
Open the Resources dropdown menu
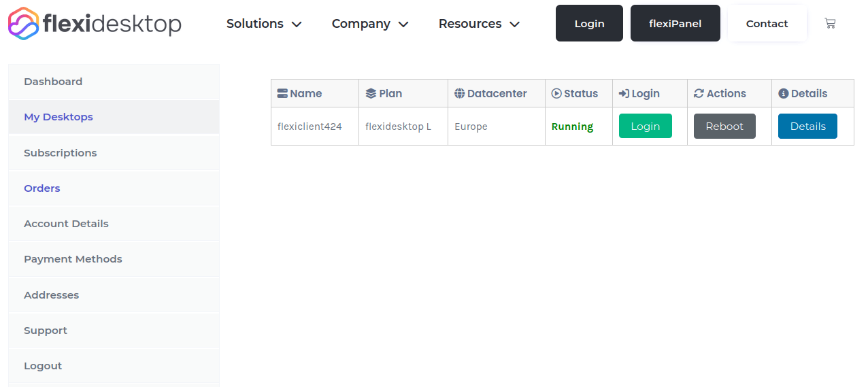click(479, 24)
